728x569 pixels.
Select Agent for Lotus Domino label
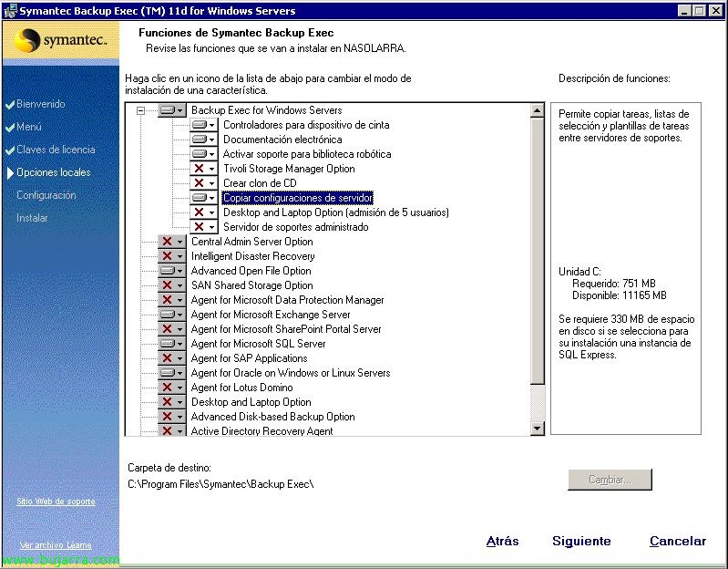pyautogui.click(x=241, y=388)
